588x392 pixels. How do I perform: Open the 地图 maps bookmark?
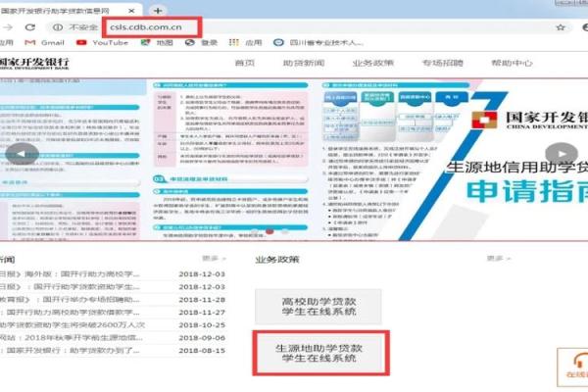point(157,43)
